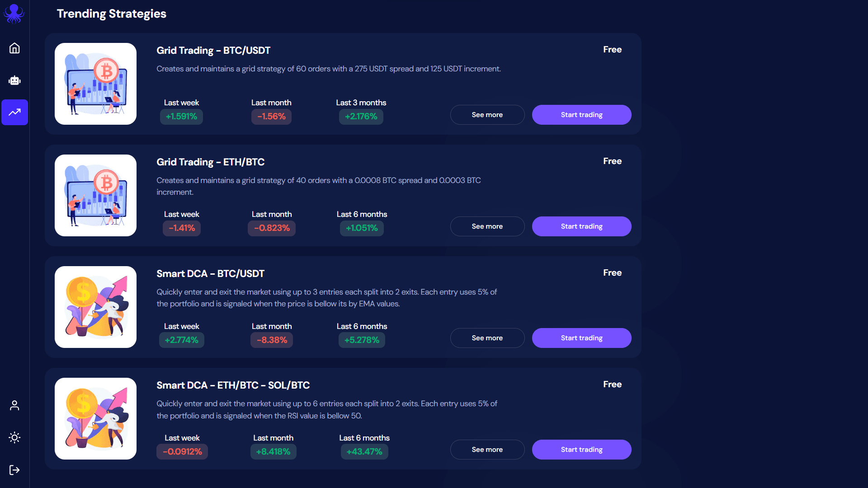This screenshot has height=488, width=868.
Task: Click the octopus logo at top
Action: (x=14, y=14)
